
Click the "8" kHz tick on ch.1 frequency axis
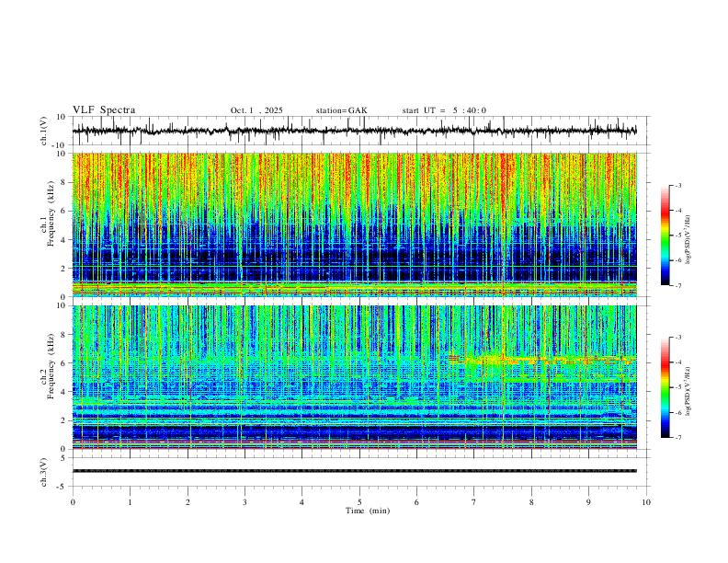(x=64, y=182)
